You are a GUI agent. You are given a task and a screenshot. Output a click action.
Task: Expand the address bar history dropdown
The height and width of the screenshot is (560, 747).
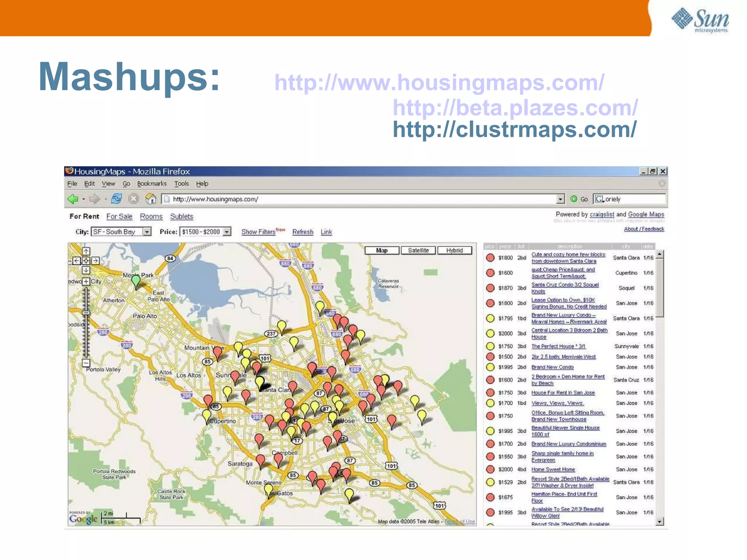coord(560,199)
